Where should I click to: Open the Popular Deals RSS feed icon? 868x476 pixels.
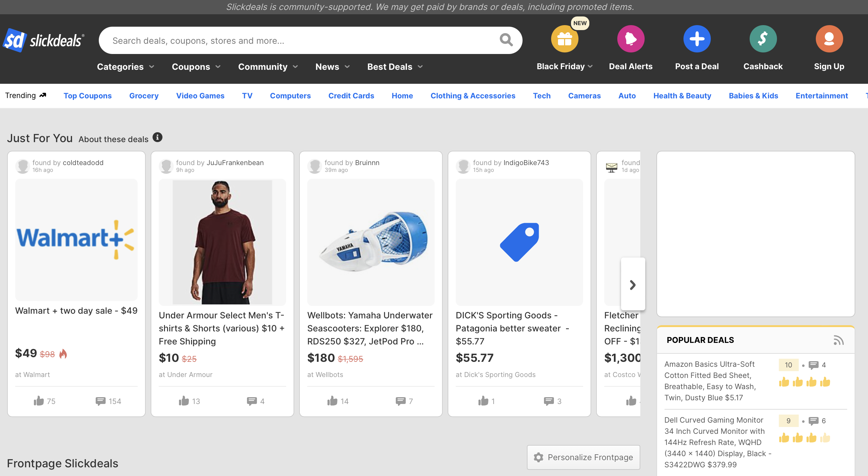(838, 340)
